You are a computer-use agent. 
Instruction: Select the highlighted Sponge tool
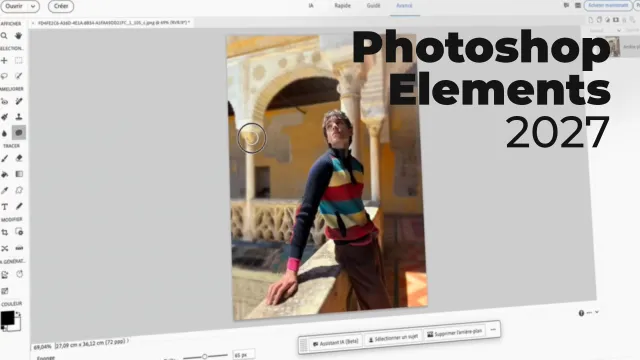coord(19,133)
